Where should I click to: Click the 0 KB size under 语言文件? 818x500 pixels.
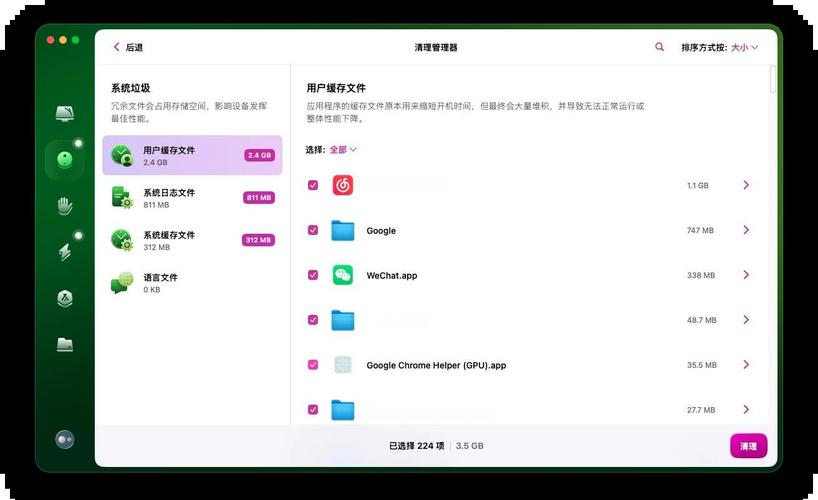pyautogui.click(x=152, y=290)
